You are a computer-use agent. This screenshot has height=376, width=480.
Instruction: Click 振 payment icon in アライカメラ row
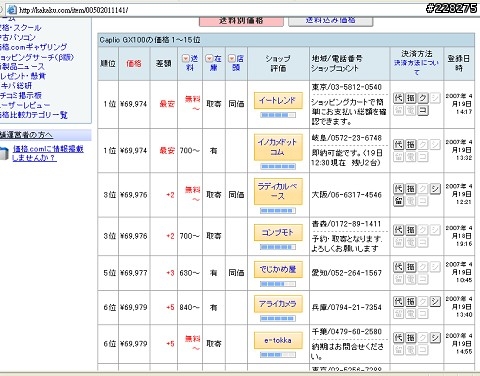(411, 301)
